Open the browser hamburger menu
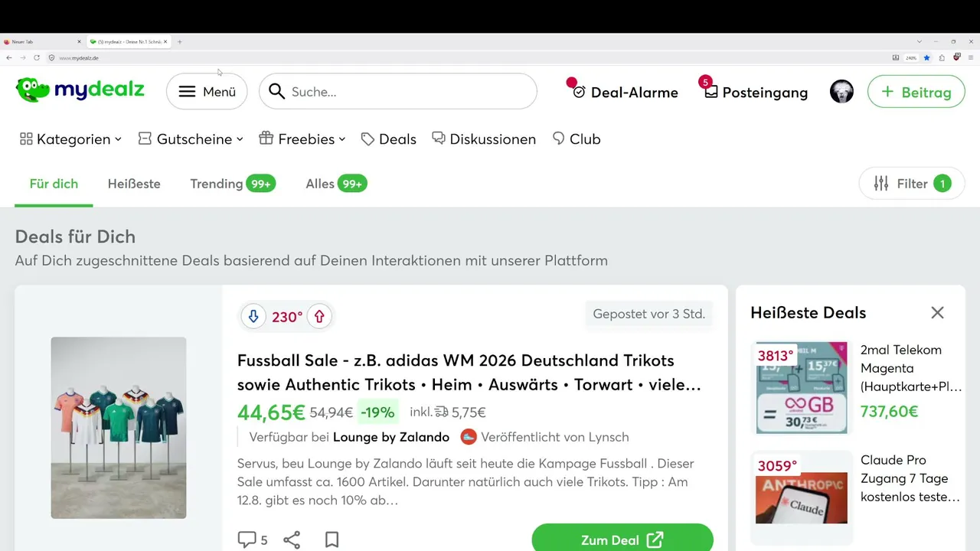The height and width of the screenshot is (551, 980). (x=971, y=57)
